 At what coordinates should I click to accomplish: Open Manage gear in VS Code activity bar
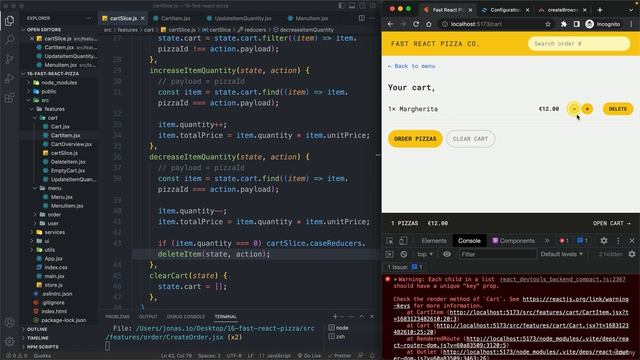pyautogui.click(x=9, y=341)
